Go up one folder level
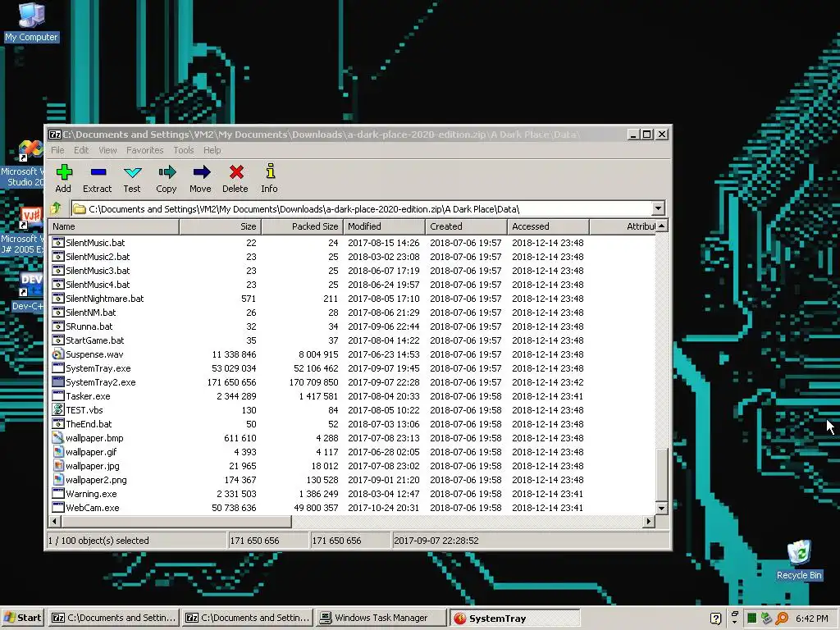 56,208
